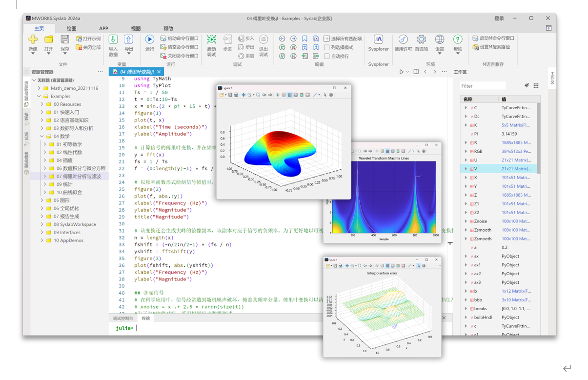
Task: Close the 04 傅里叶变换.jl editor tab
Action: click(x=159, y=72)
